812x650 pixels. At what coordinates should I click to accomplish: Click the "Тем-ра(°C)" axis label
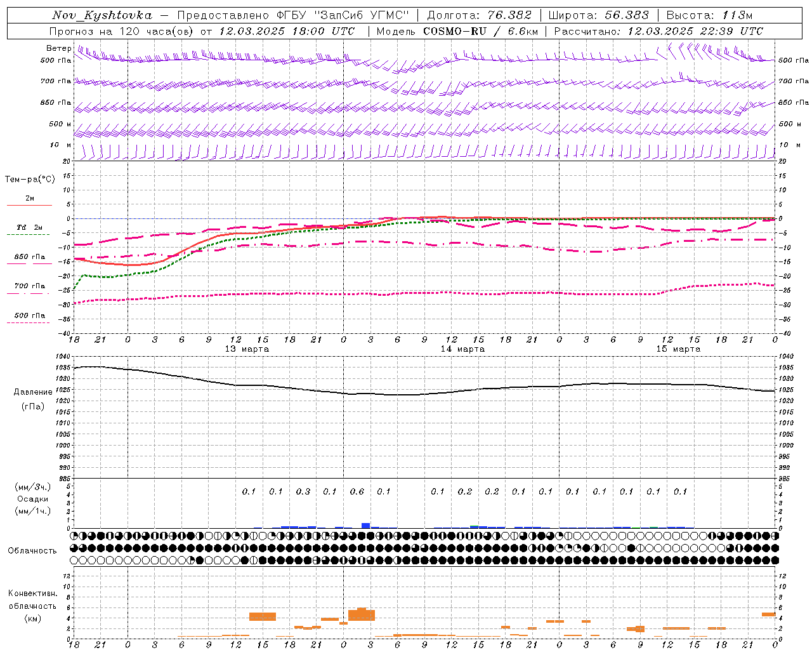pos(30,180)
